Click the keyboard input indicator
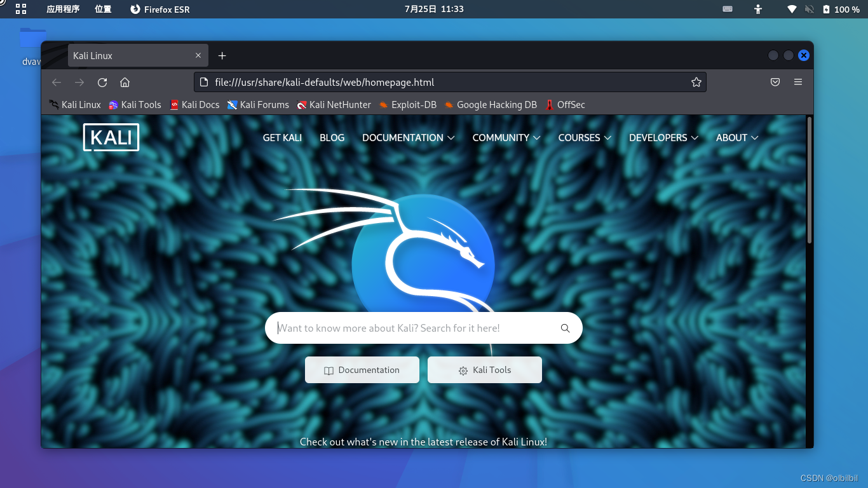The width and height of the screenshot is (868, 488). (x=728, y=9)
